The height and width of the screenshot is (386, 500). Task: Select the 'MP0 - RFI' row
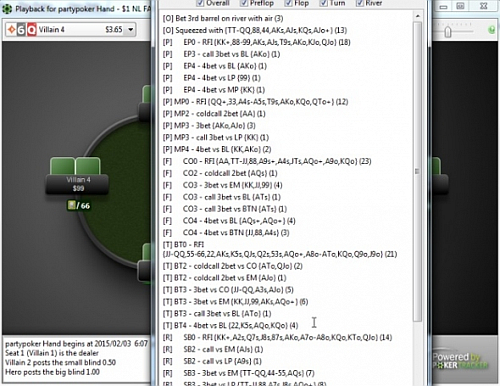[255, 102]
